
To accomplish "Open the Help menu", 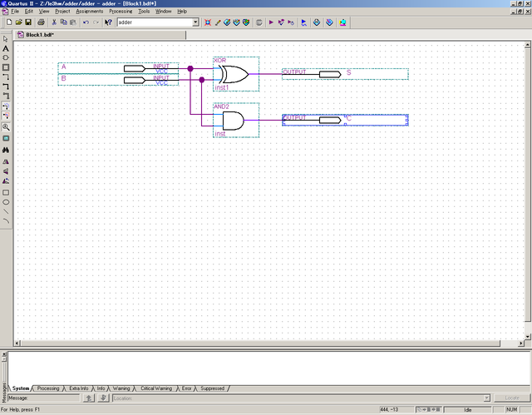I will click(x=182, y=11).
